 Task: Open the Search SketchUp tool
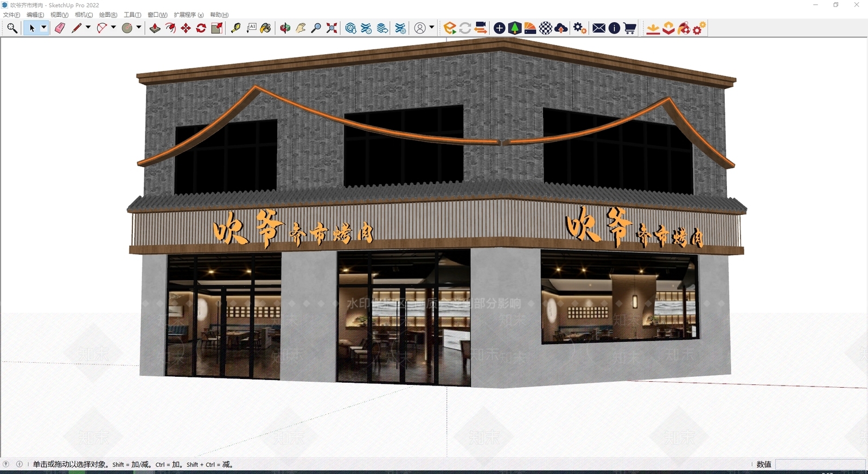coord(12,28)
